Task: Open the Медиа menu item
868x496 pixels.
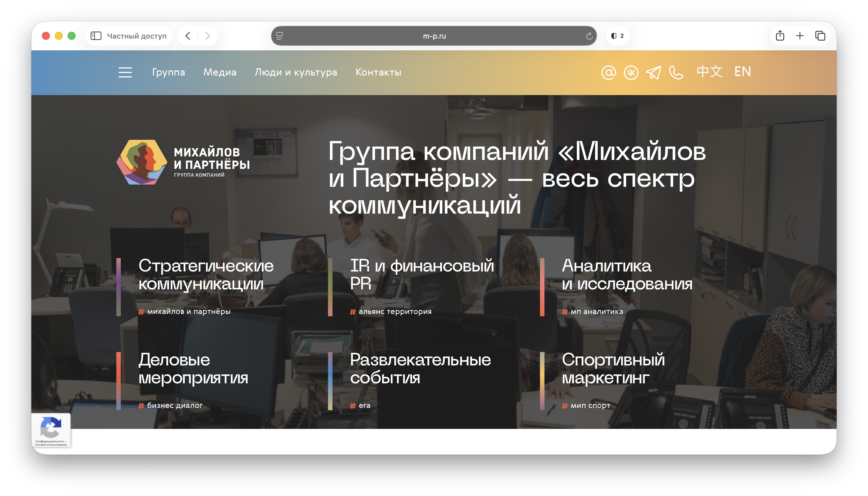Action: 220,72
